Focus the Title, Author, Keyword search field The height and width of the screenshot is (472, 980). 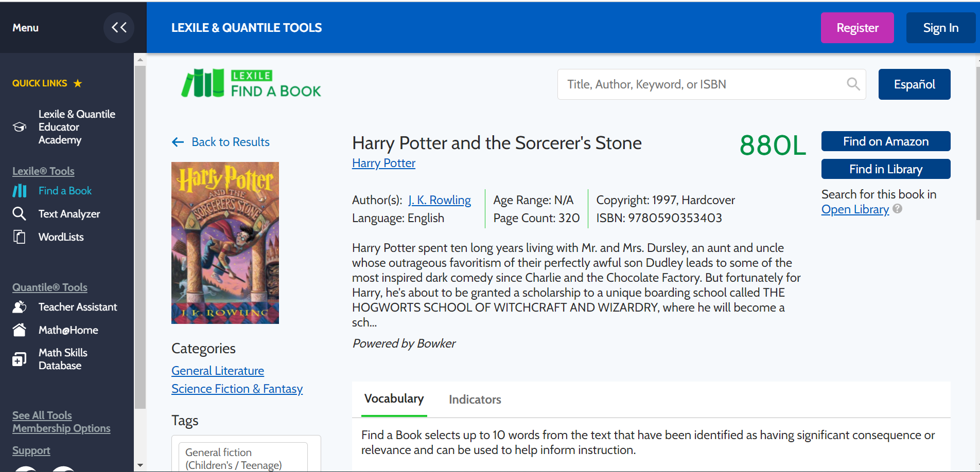pos(712,84)
